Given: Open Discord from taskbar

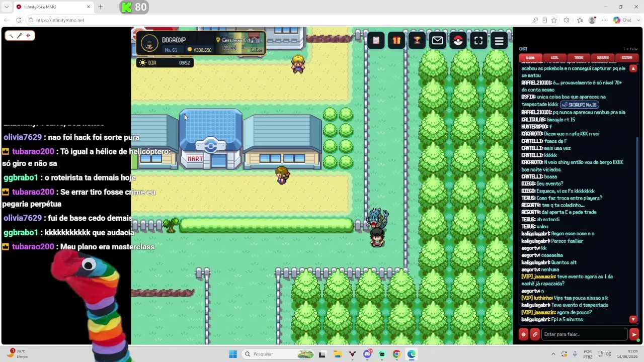Looking at the screenshot, I should pos(367,354).
